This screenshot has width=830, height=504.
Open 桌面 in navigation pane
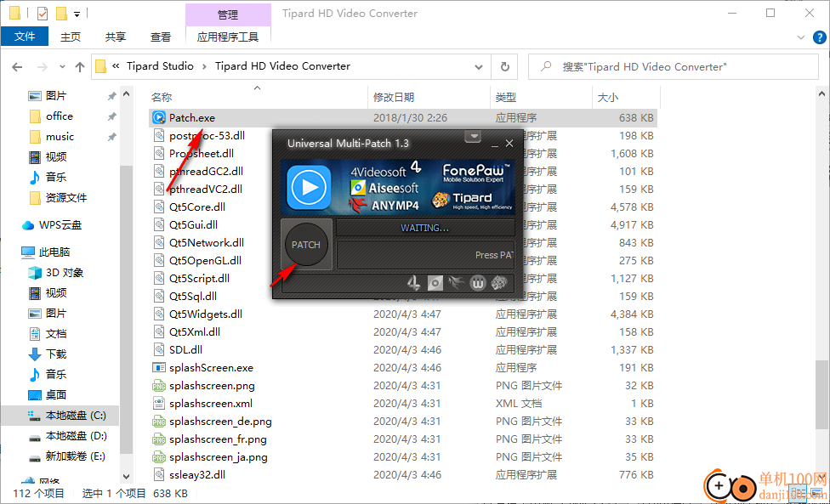pyautogui.click(x=55, y=394)
